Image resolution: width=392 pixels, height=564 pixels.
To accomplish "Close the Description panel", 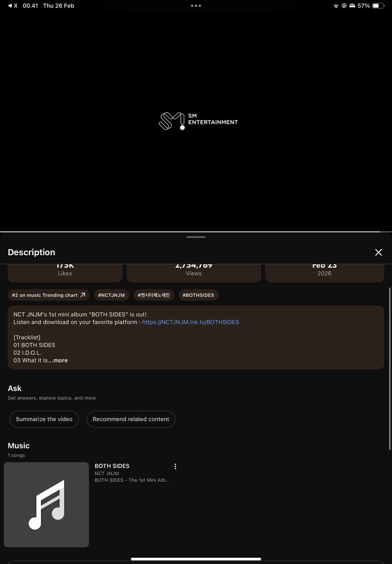I will pyautogui.click(x=378, y=252).
